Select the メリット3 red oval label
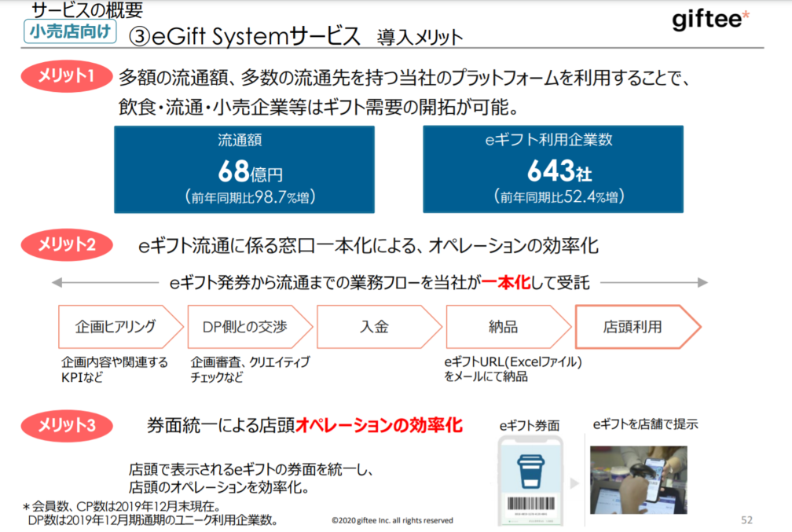 [x=66, y=425]
